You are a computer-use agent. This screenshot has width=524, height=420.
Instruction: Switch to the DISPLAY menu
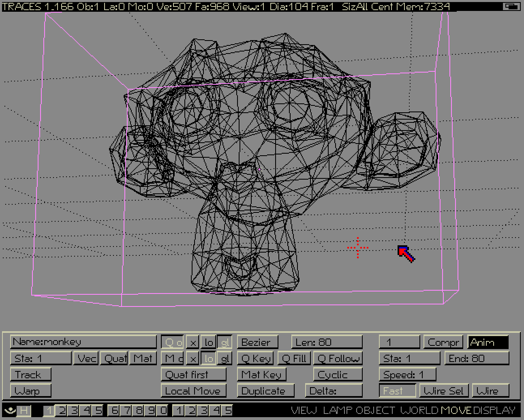[495, 410]
